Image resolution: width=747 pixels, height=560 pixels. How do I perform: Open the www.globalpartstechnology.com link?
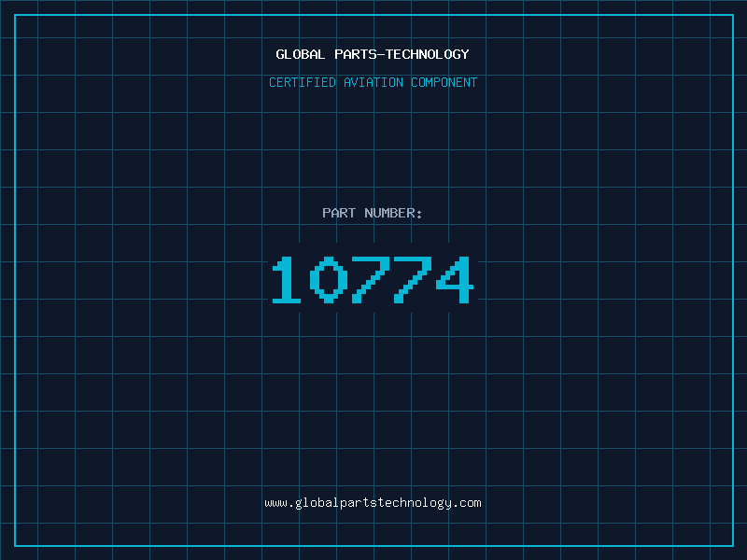tap(373, 503)
